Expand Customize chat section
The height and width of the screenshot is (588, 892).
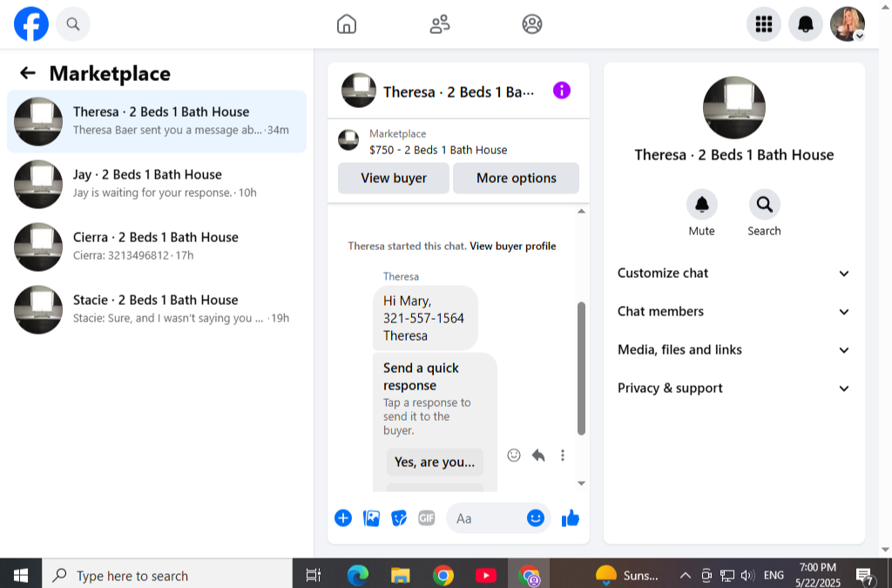pyautogui.click(x=733, y=273)
